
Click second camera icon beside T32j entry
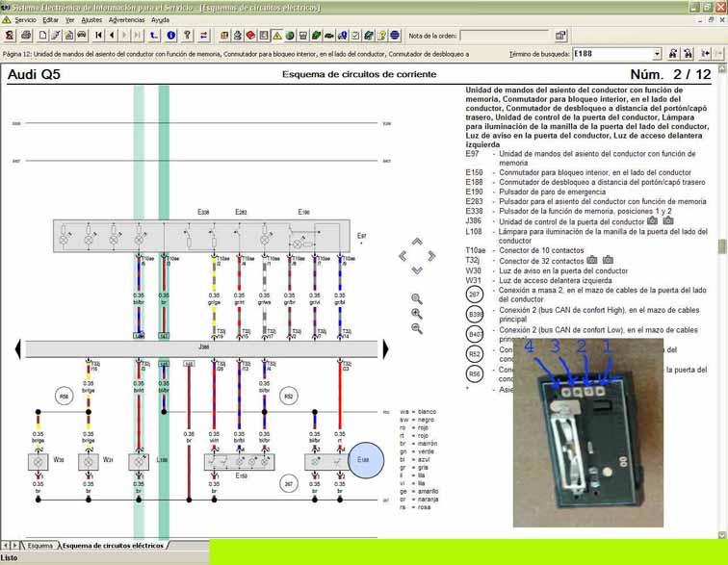pyautogui.click(x=608, y=260)
